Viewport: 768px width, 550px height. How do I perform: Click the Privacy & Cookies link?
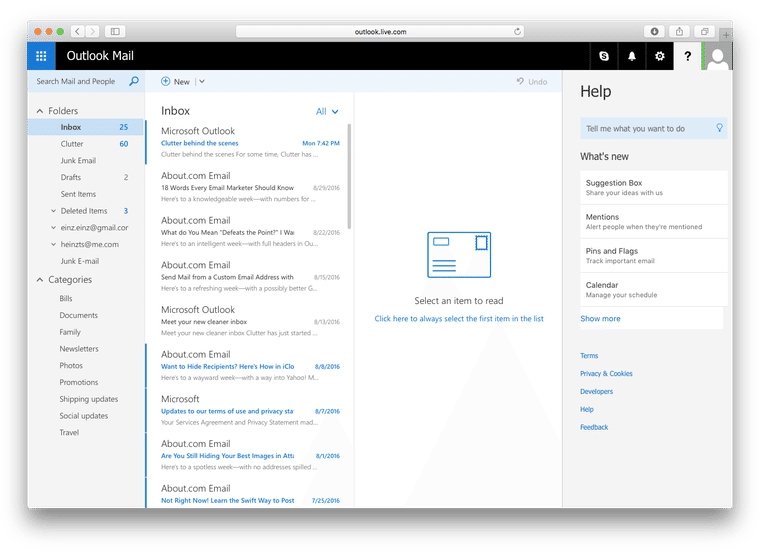click(x=606, y=374)
